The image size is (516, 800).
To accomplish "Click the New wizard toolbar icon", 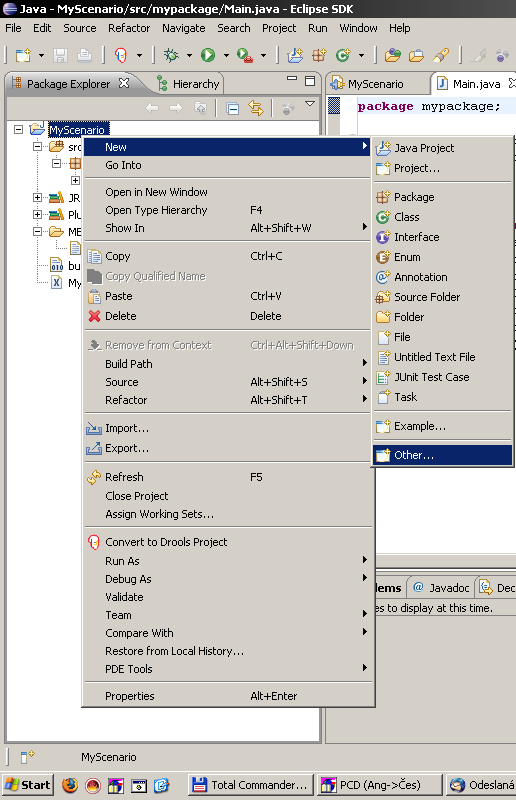I will point(23,55).
